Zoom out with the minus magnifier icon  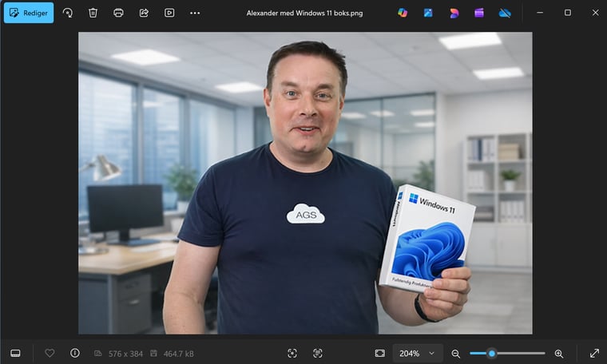455,354
